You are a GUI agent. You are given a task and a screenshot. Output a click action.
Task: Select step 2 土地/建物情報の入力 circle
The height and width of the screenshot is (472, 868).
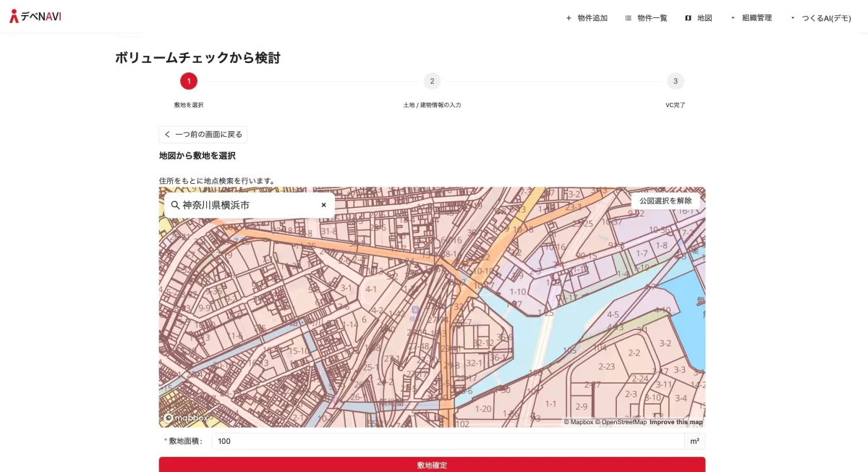click(x=432, y=81)
